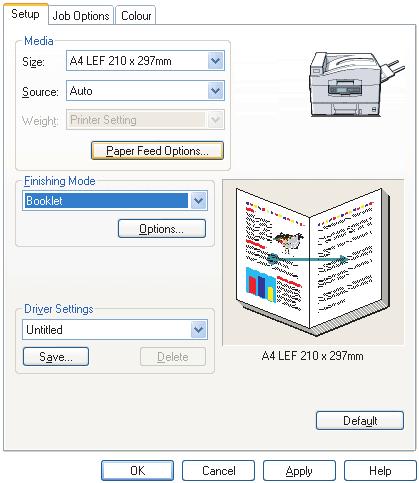419x483 pixels.
Task: Switch to the Colour tab
Action: [136, 16]
